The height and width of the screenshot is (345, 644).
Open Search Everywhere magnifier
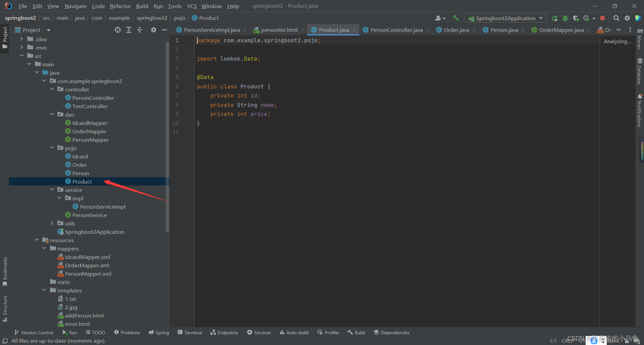click(x=616, y=18)
